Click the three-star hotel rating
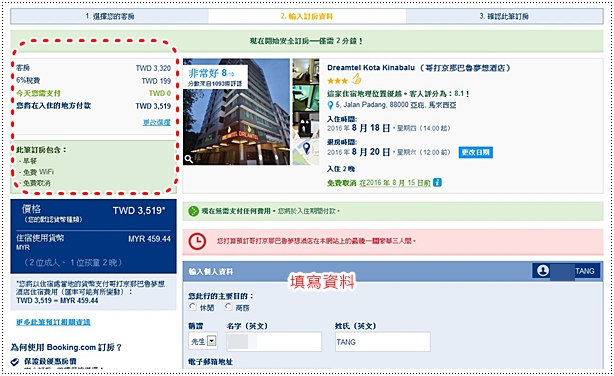The height and width of the screenshot is (376, 614). [337, 81]
